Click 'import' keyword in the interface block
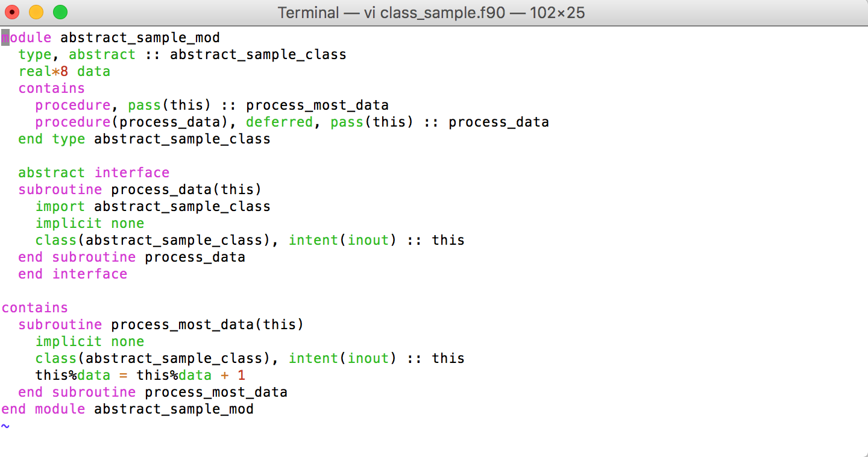The height and width of the screenshot is (457, 868). [60, 206]
